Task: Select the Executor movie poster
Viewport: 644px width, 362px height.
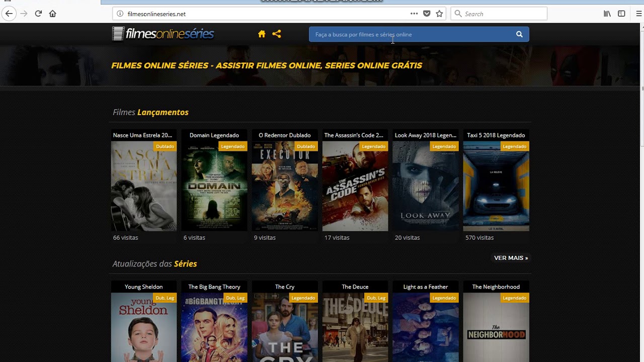Action: [285, 186]
